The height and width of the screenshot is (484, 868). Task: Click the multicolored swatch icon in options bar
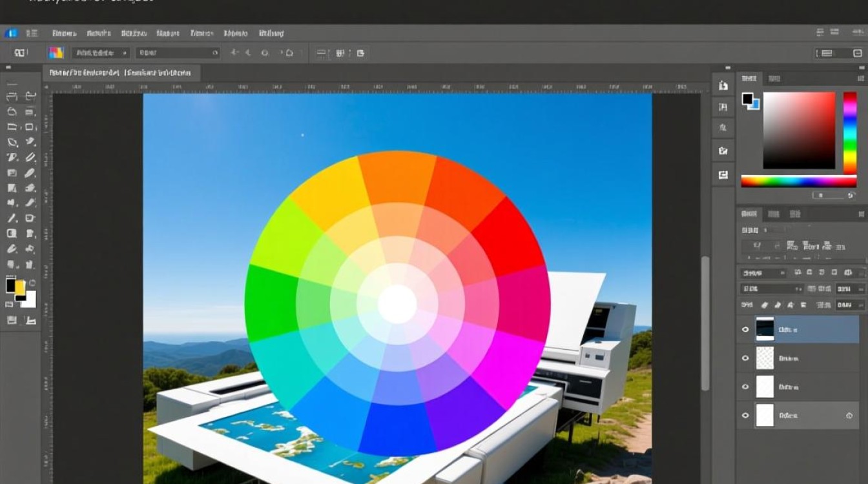point(56,53)
